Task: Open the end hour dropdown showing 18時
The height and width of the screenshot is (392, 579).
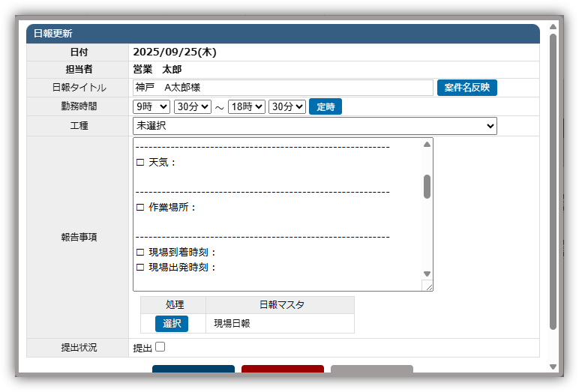Action: 247,107
